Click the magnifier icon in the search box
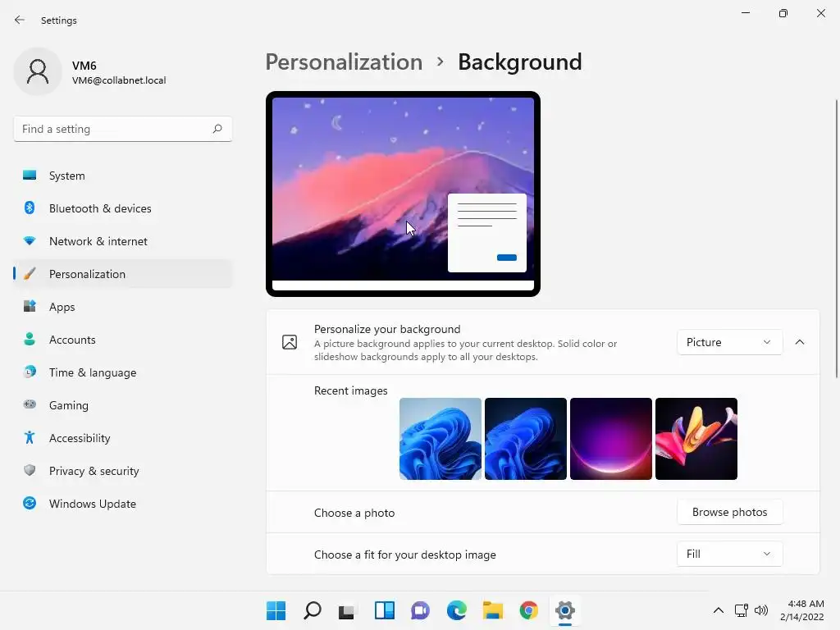 (217, 129)
